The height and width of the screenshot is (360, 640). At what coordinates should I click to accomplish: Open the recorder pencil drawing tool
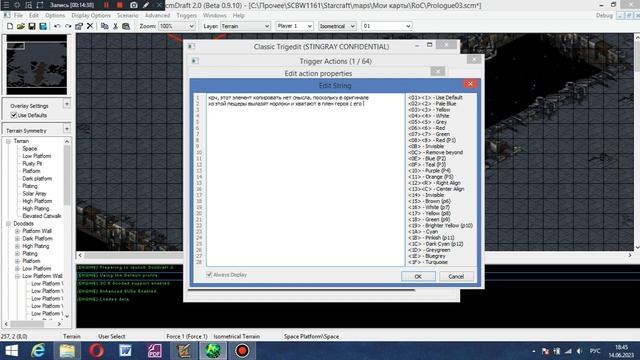click(146, 5)
